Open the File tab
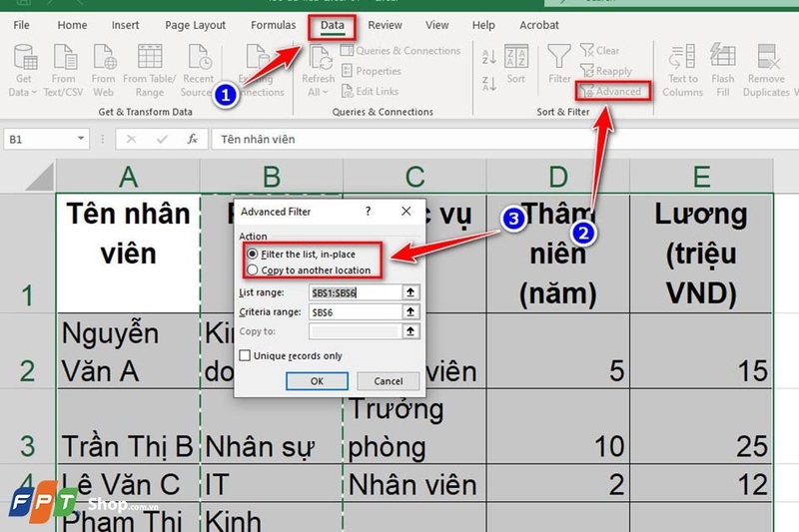This screenshot has height=532, width=799. click(21, 25)
